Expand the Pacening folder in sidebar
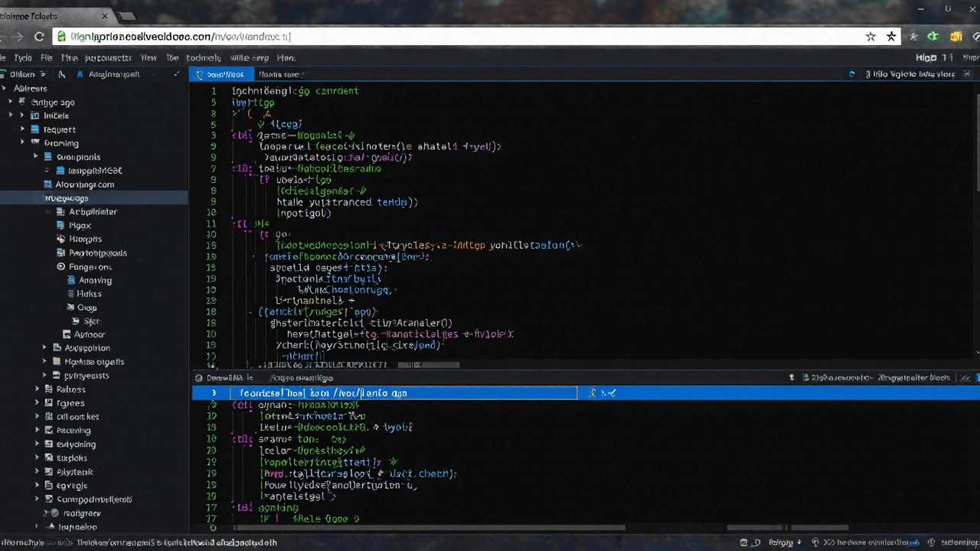This screenshot has width=980, height=551. [37, 430]
